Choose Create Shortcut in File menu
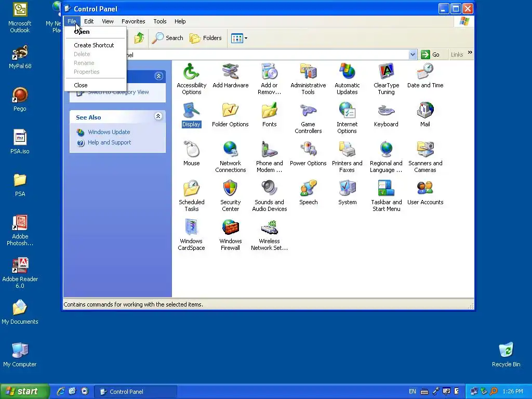532x399 pixels. click(x=95, y=45)
